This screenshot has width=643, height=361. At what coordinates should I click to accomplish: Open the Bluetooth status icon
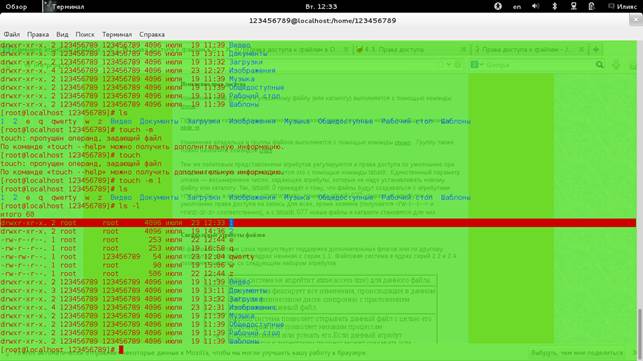(x=554, y=6)
